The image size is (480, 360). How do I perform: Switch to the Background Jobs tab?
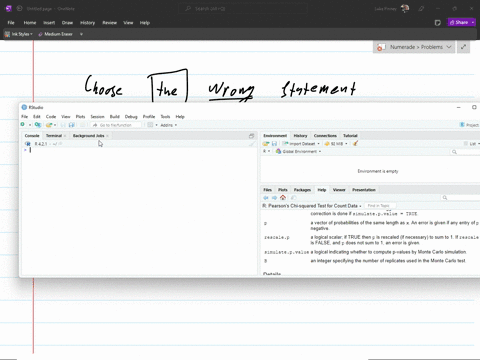[88, 136]
